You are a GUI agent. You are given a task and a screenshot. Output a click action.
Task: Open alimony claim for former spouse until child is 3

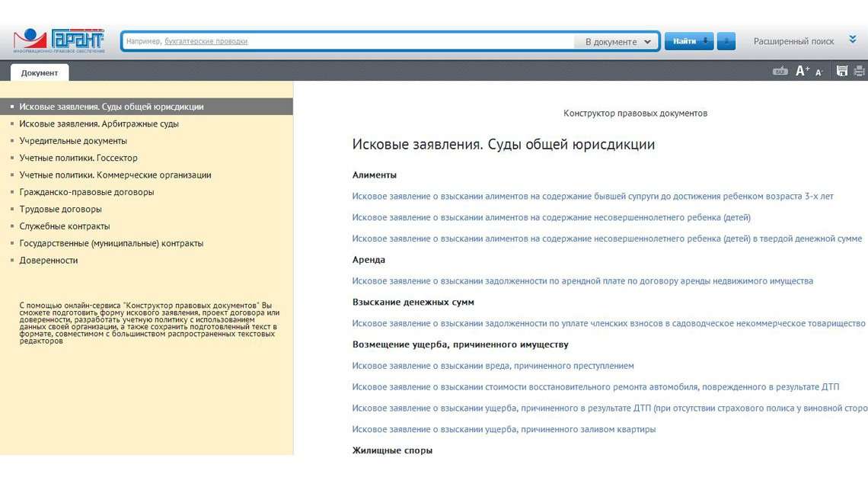coord(592,196)
